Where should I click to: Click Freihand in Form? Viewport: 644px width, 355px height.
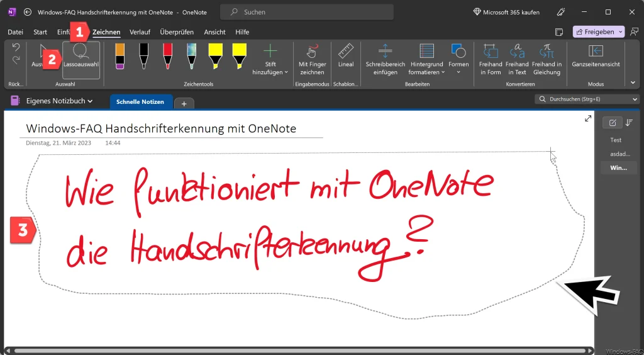pyautogui.click(x=491, y=60)
